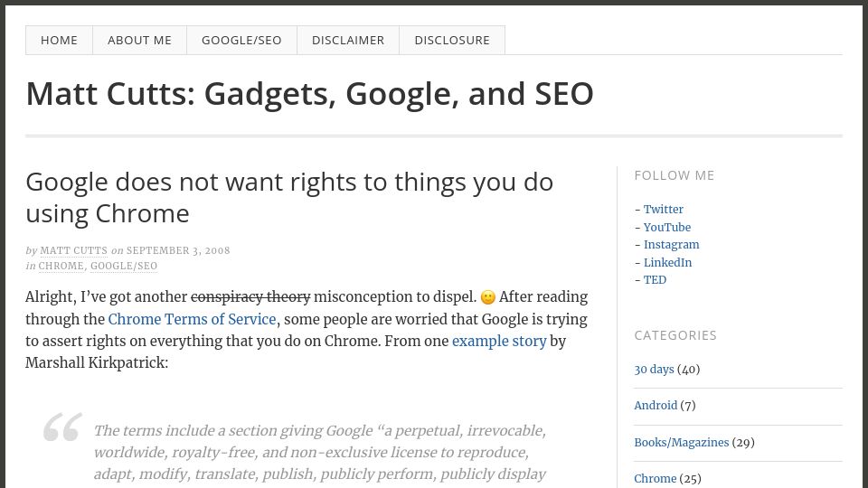868x488 pixels.
Task: Open the TED link
Action: [655, 280]
